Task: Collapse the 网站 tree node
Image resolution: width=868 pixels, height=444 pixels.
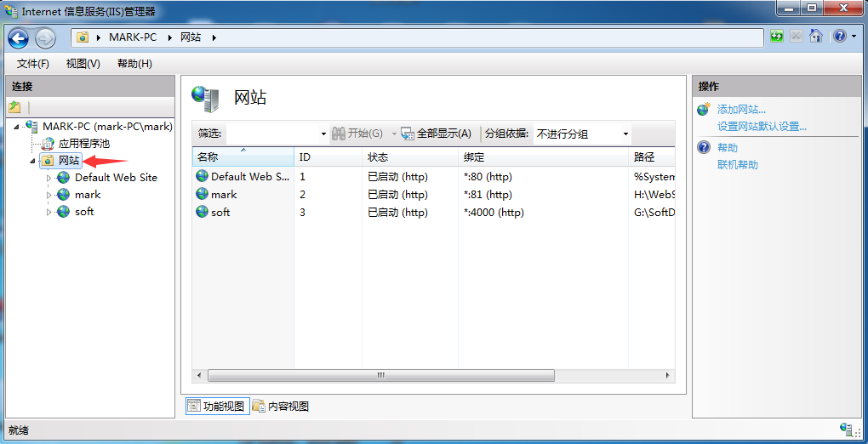Action: click(32, 161)
